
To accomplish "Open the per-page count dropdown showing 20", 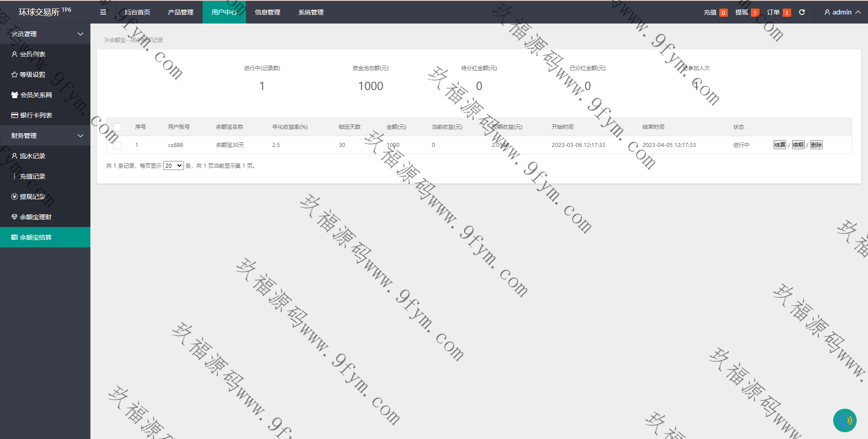I will pos(173,166).
